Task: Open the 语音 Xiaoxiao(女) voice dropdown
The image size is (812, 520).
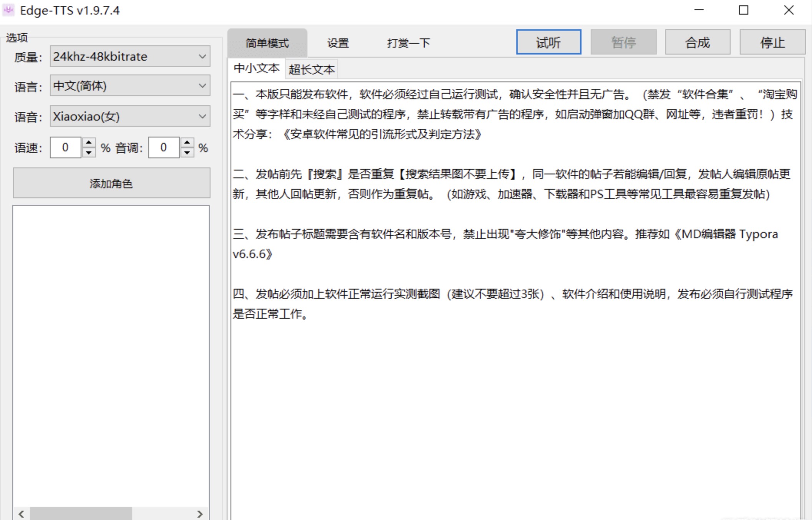Action: tap(130, 116)
